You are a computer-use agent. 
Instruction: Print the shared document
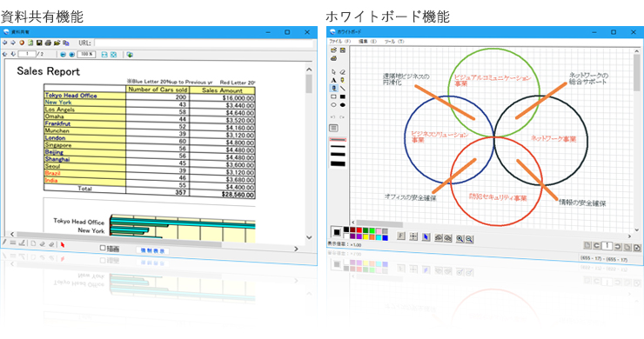coord(48,43)
